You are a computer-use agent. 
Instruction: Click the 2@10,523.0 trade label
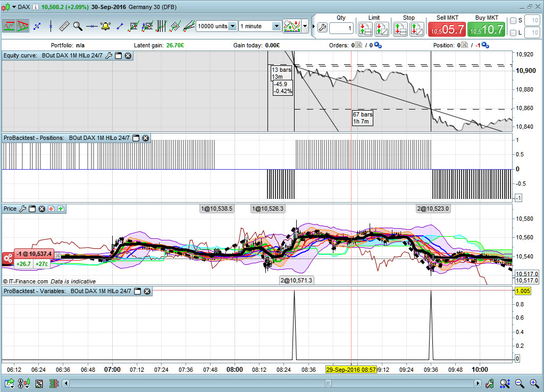point(433,209)
